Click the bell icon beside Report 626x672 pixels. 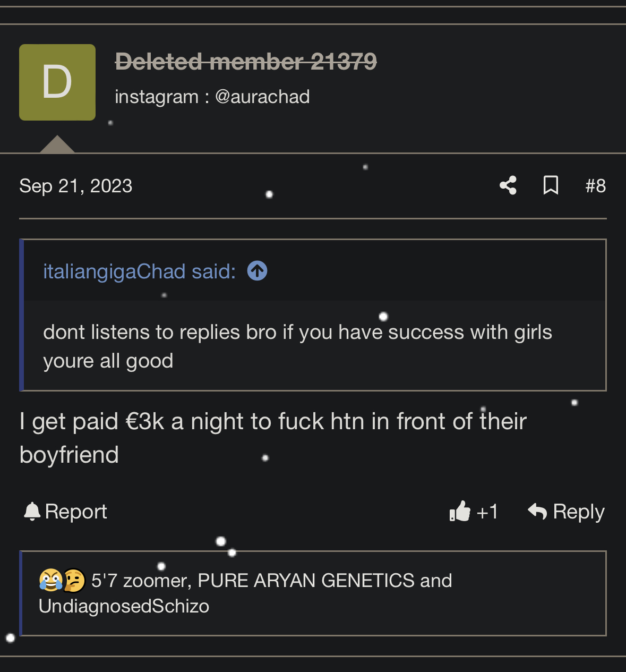click(32, 511)
